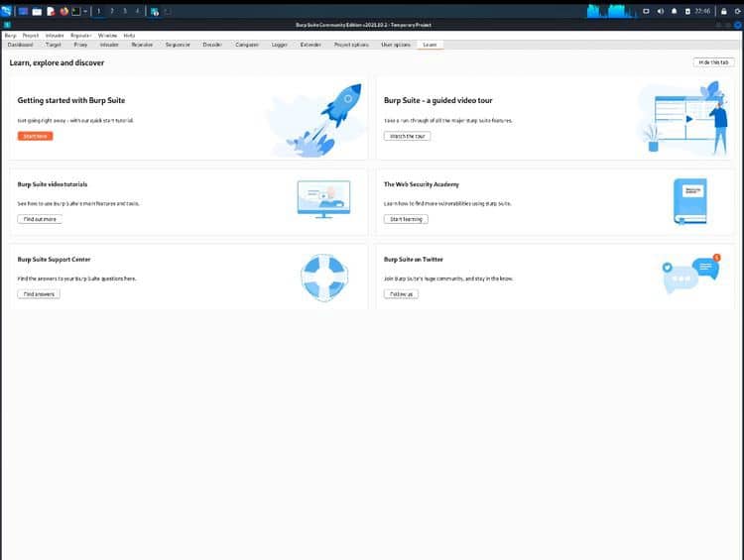The image size is (744, 560).
Task: Switch to the Proxy tab
Action: (80, 45)
